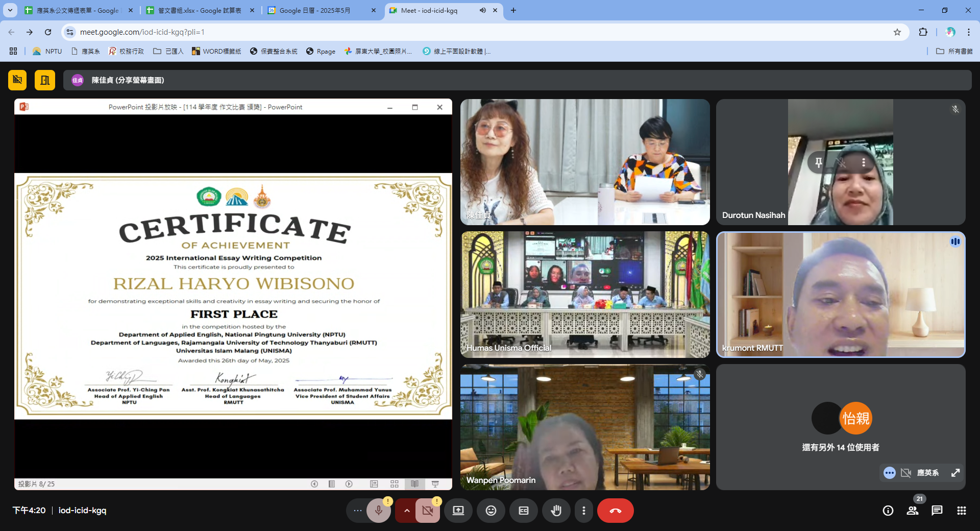This screenshot has height=531, width=980.
Task: Click site info icon in address bar
Action: point(70,32)
